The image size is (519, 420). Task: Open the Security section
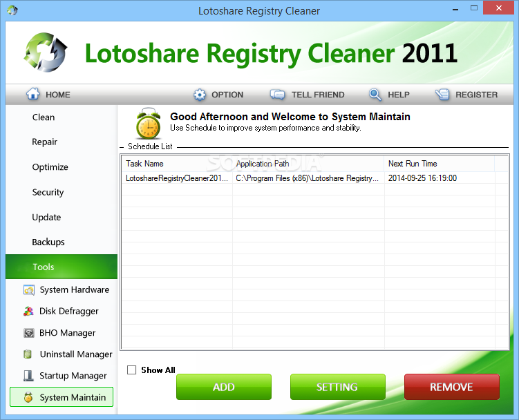click(48, 192)
